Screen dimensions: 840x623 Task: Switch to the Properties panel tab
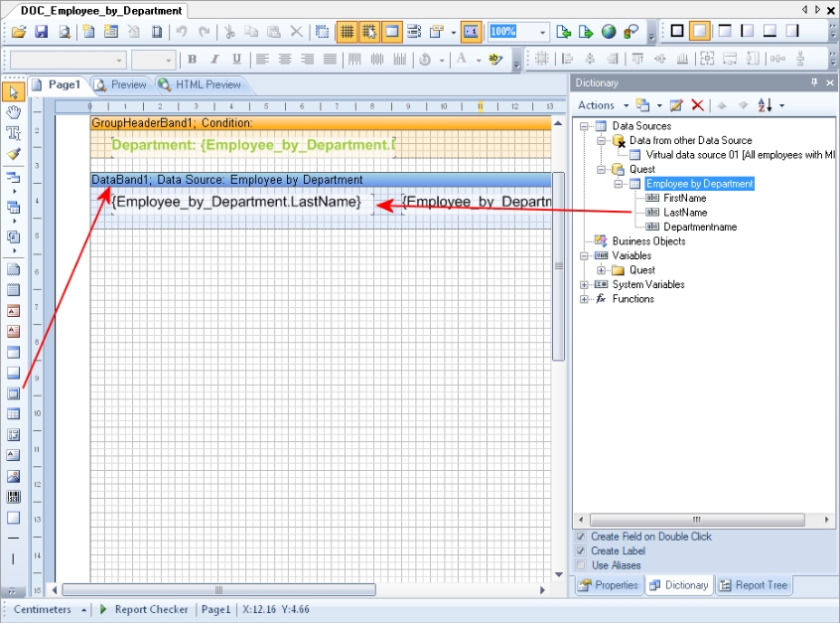[x=609, y=585]
